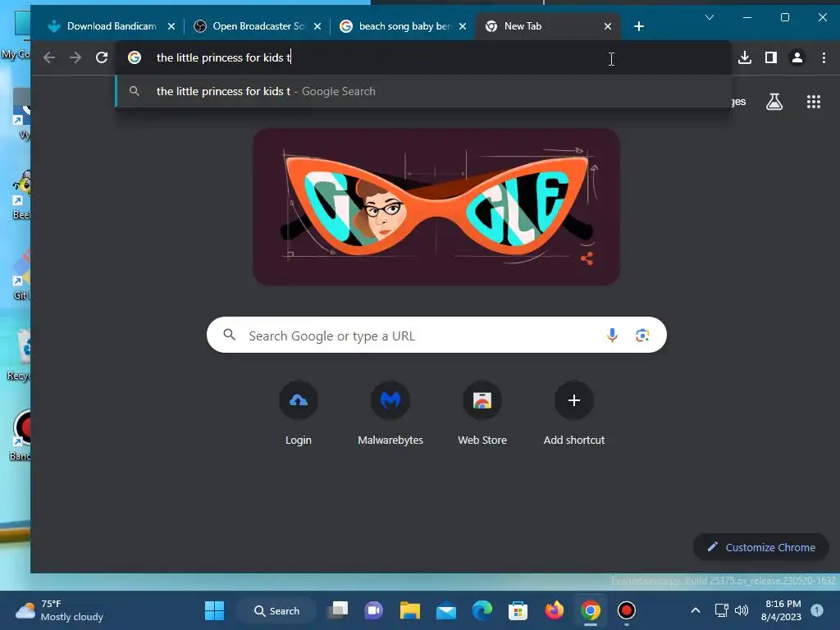Open Task View on taskbar
Screen dimensions: 840x630
click(x=339, y=610)
